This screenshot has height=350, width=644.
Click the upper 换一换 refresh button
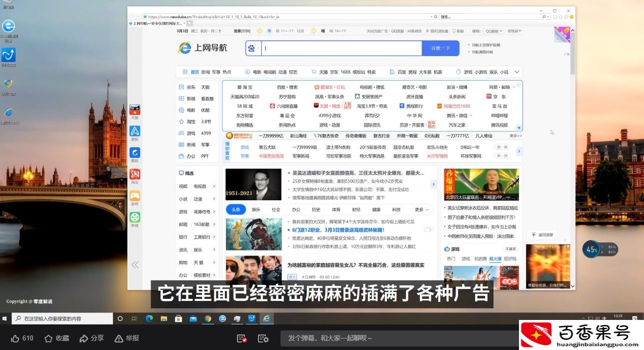(502, 147)
